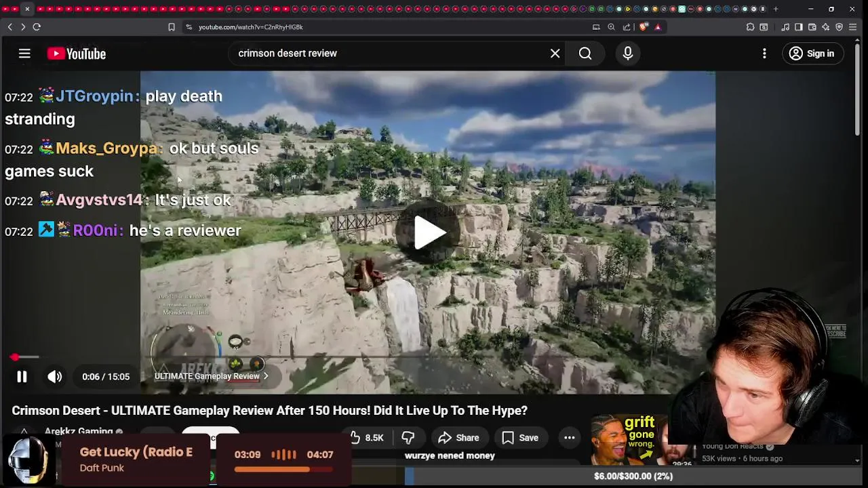Image resolution: width=868 pixels, height=488 pixels.
Task: Go back with browser back arrow
Action: (x=9, y=27)
